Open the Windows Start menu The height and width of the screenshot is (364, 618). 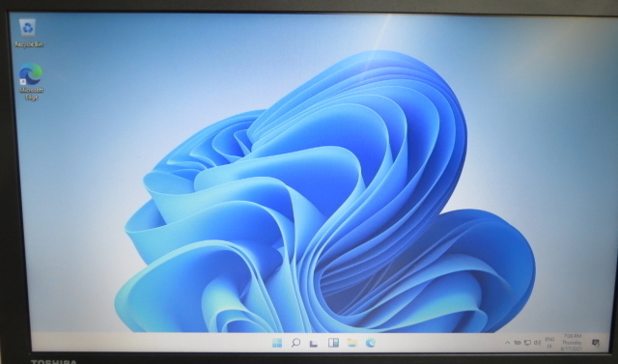click(x=277, y=343)
